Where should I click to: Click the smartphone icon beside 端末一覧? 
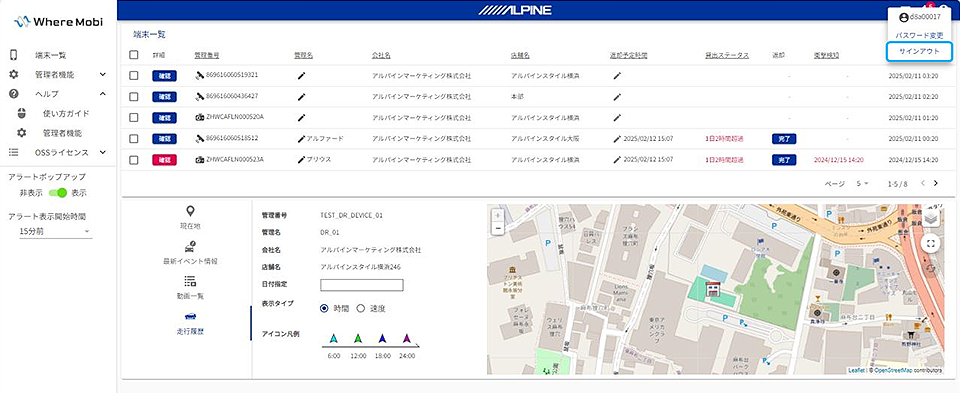[x=13, y=55]
